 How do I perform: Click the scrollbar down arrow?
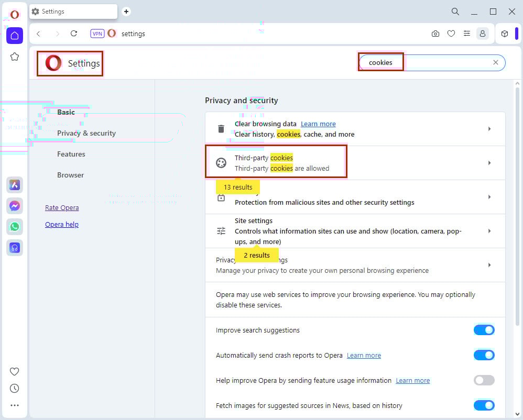517,415
